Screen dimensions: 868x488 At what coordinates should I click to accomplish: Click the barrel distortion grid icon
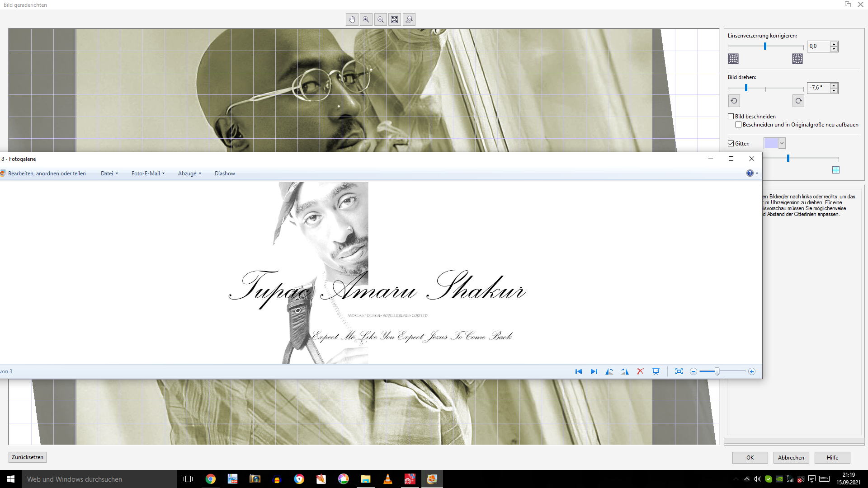point(733,59)
